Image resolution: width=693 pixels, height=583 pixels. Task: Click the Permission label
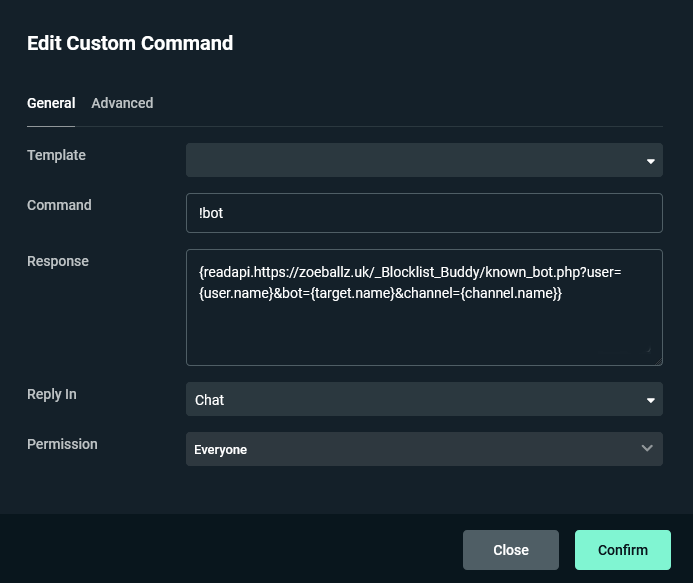62,444
